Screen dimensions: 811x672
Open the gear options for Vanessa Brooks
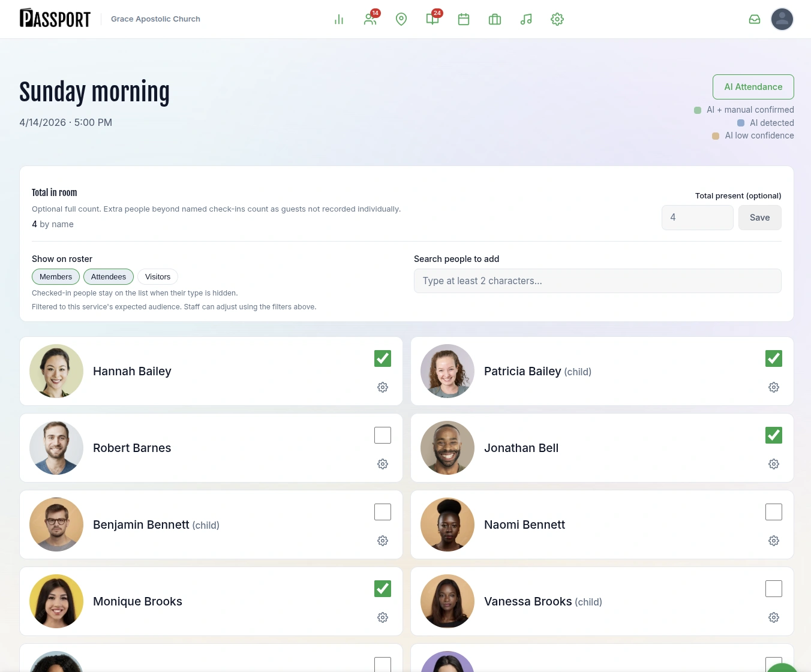774,617
